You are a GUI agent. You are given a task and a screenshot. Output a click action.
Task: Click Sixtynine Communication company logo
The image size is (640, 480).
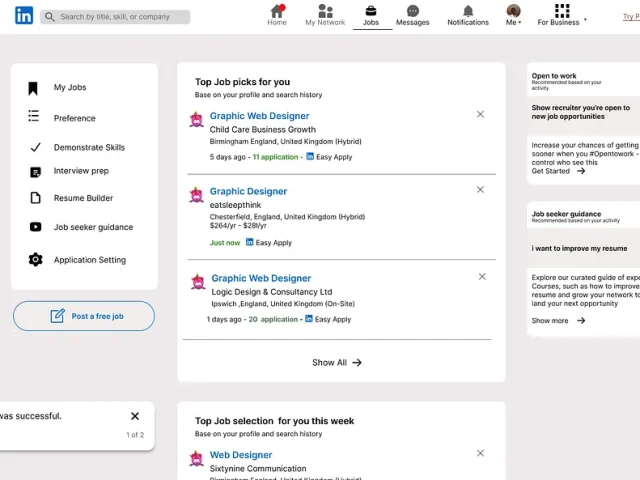tap(196, 459)
